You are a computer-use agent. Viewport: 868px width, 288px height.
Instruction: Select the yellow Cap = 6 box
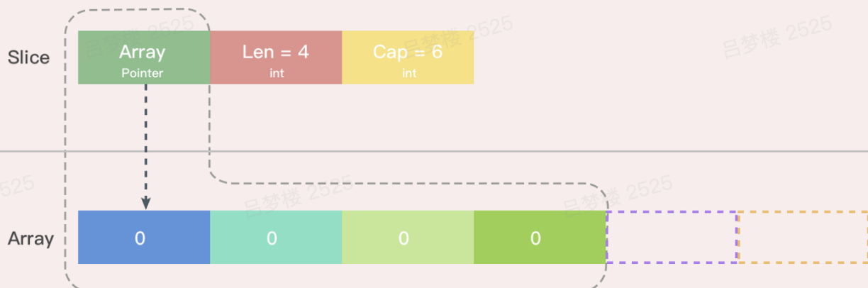click(408, 57)
